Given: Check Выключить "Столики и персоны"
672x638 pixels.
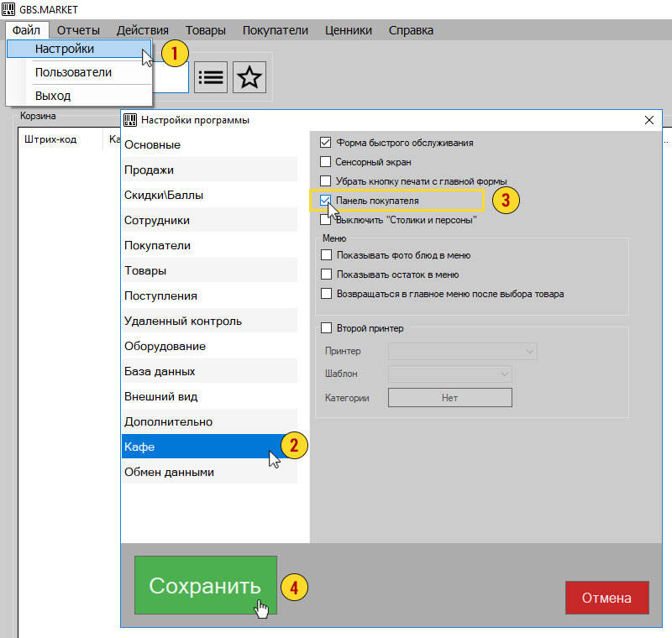Looking at the screenshot, I should (325, 220).
